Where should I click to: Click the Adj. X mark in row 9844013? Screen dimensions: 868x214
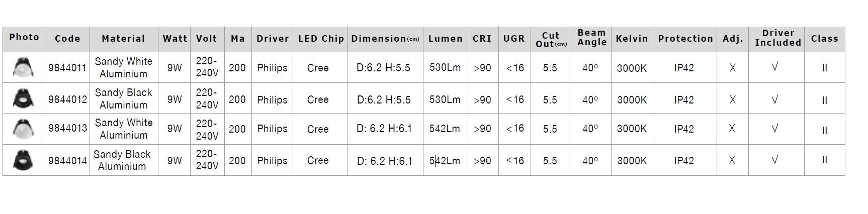click(x=732, y=129)
